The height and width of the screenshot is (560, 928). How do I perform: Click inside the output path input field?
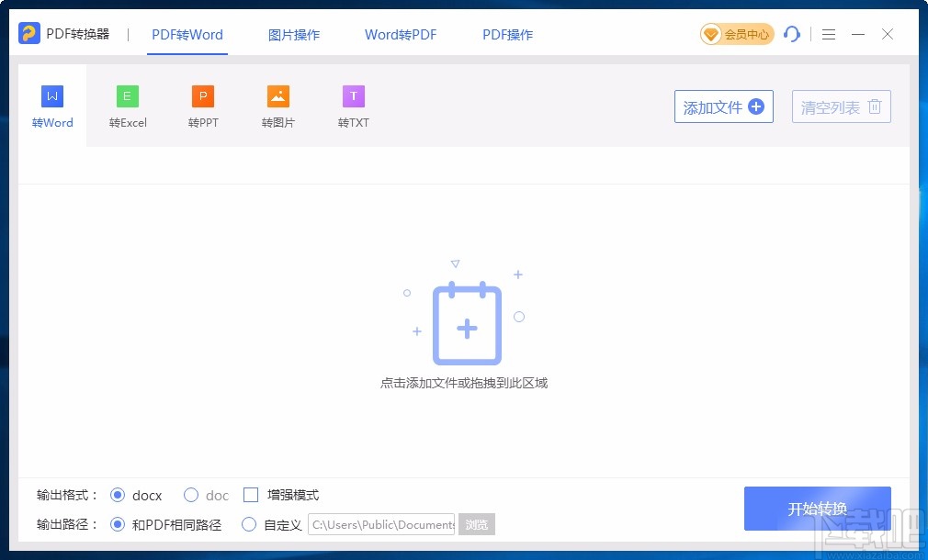(380, 524)
